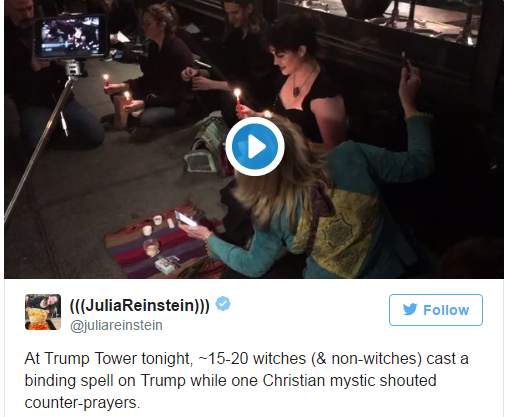Play the embedded tweet video
The width and height of the screenshot is (505, 417).
click(x=255, y=146)
